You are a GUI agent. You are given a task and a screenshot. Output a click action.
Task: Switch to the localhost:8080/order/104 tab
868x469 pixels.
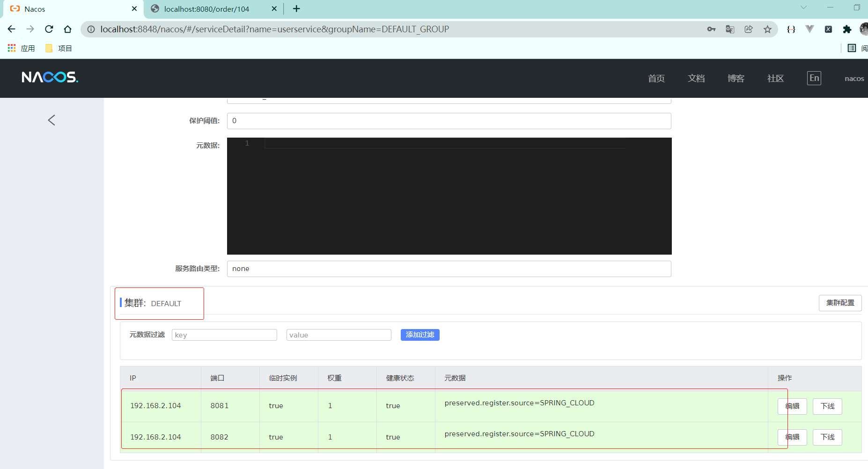(x=213, y=9)
